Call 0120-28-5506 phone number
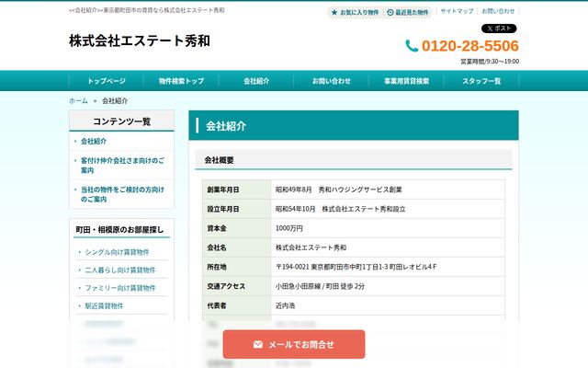This screenshot has width=588, height=368. click(469, 46)
